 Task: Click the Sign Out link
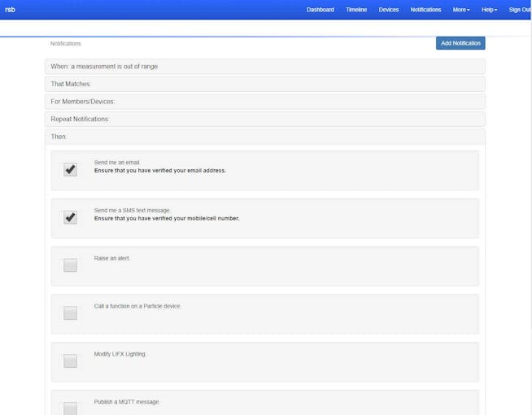coord(520,10)
